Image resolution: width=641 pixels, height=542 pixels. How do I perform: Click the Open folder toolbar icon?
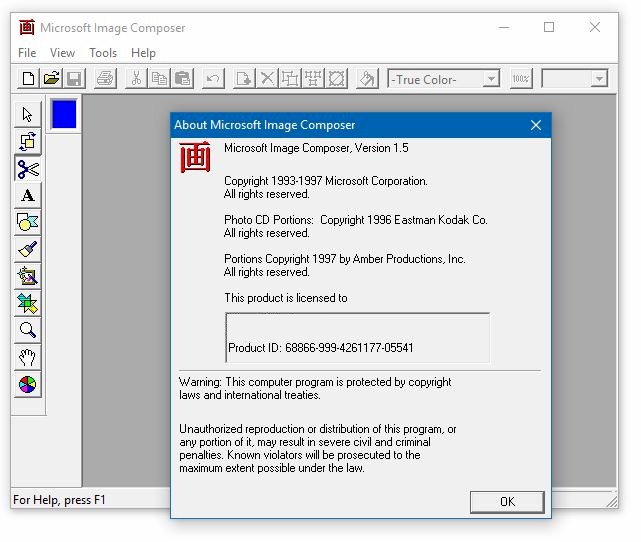(51, 78)
